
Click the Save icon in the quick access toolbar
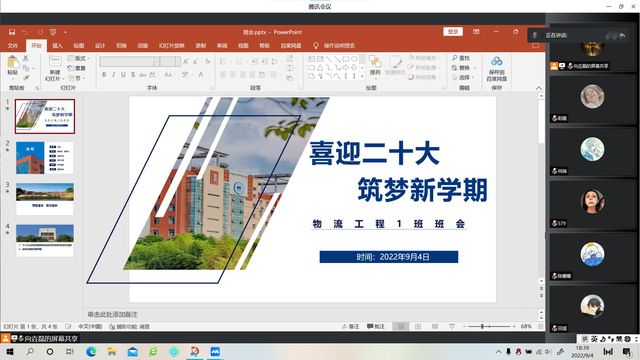(12, 32)
